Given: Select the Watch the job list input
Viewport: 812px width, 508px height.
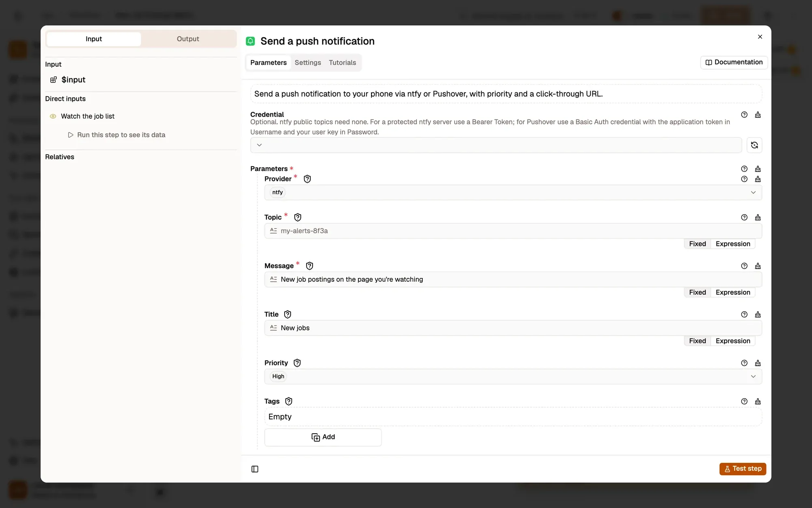Looking at the screenshot, I should click(88, 116).
